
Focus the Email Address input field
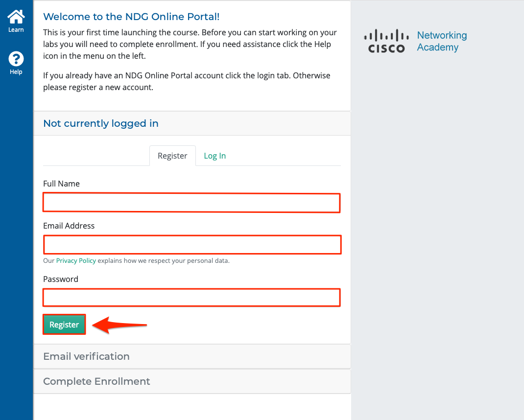(x=192, y=245)
